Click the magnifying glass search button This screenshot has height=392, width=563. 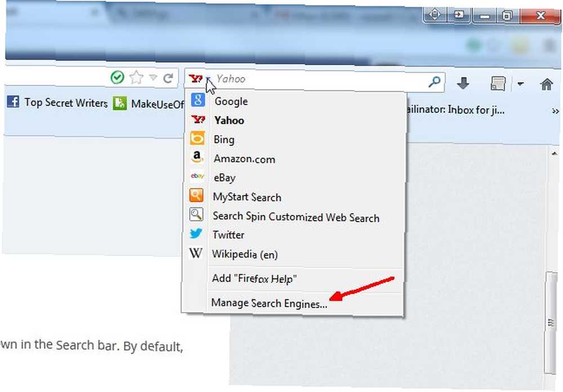(x=435, y=82)
